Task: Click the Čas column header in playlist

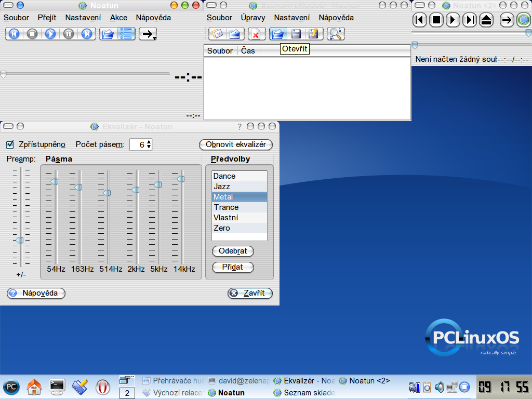Action: point(248,51)
